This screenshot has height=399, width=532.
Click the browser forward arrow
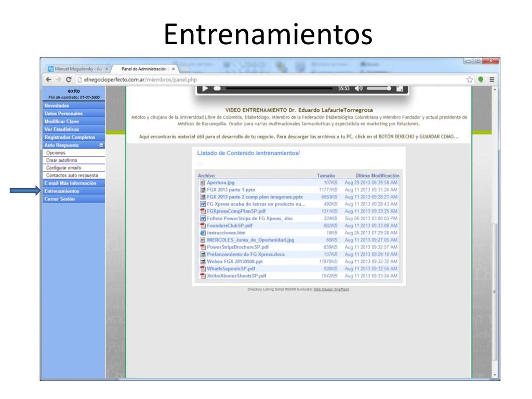point(59,79)
